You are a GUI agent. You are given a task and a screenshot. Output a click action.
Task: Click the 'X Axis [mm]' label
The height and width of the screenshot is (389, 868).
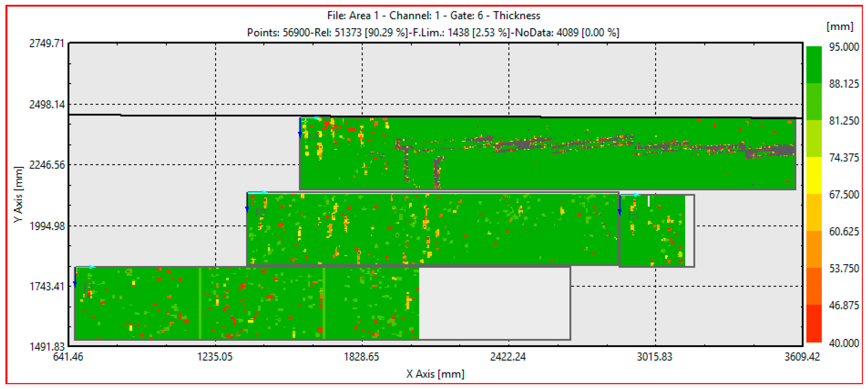click(x=435, y=374)
